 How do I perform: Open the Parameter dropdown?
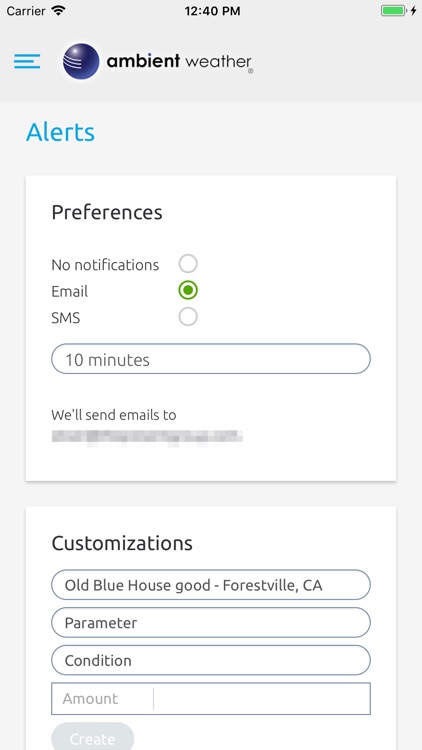pos(211,622)
